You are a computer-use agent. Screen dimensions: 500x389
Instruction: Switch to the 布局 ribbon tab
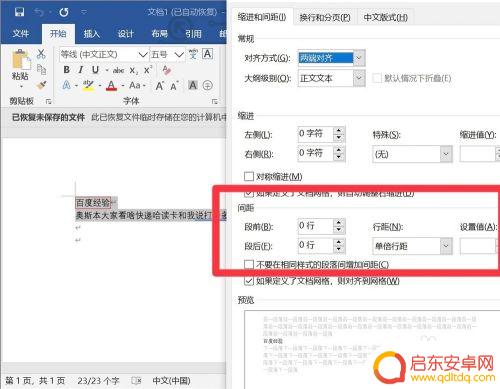pos(160,34)
